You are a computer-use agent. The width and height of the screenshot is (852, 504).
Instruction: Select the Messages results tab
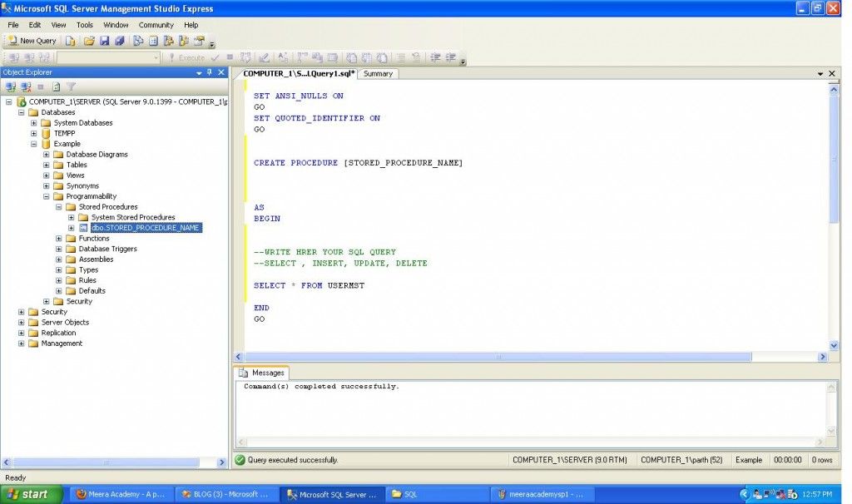tap(262, 373)
